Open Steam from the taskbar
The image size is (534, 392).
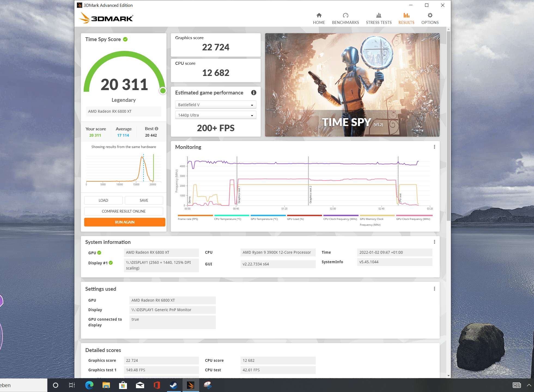coord(174,385)
